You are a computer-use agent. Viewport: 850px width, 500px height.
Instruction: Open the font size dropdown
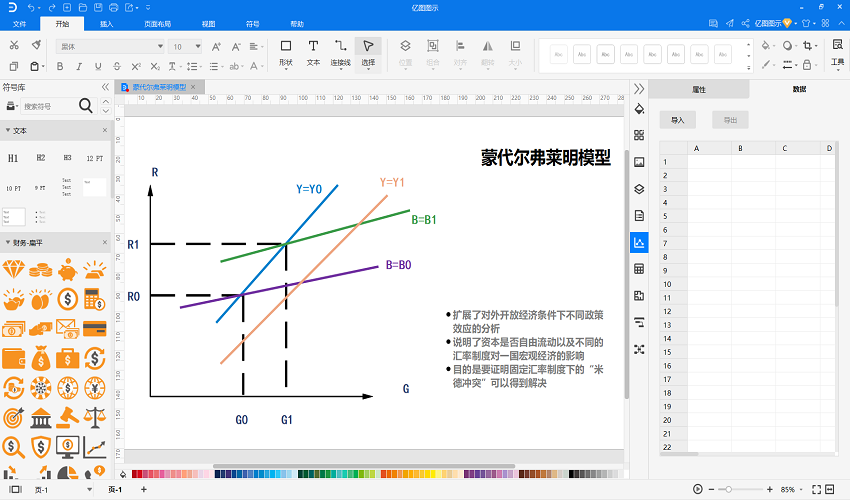click(x=197, y=46)
